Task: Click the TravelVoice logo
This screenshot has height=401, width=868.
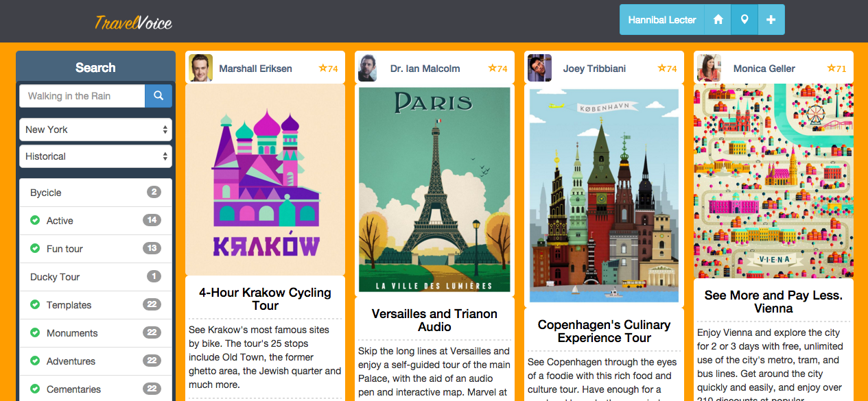Action: (x=133, y=23)
